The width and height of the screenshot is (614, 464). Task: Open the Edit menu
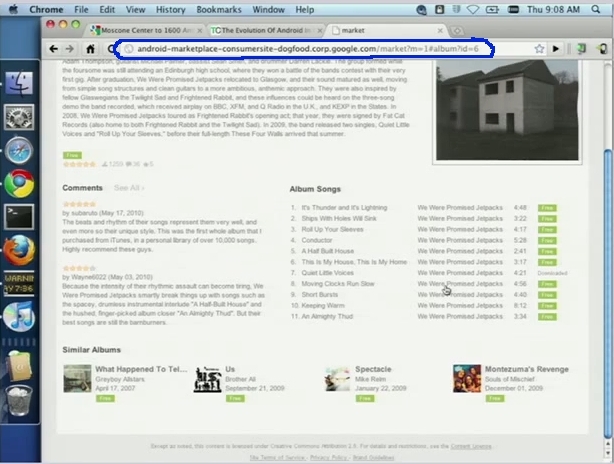107,9
